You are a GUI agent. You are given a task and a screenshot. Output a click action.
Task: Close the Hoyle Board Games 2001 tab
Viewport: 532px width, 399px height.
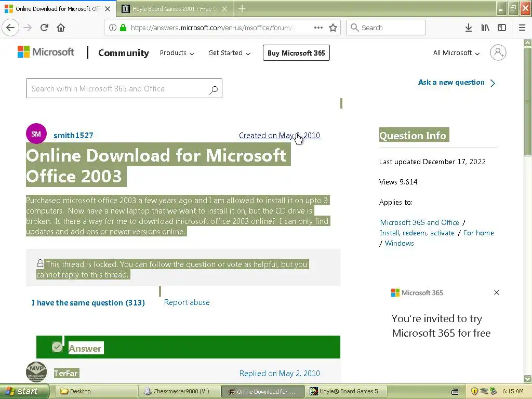[x=224, y=9]
